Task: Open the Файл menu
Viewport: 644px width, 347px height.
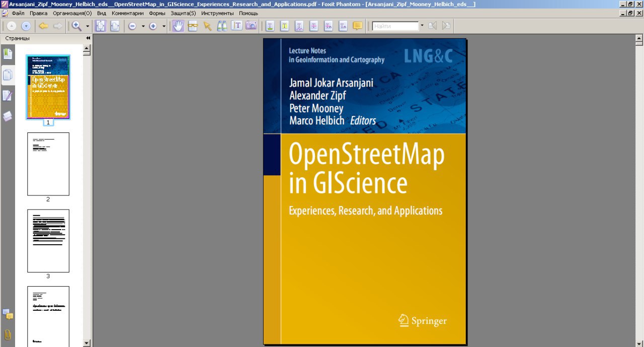Action: (x=18, y=13)
